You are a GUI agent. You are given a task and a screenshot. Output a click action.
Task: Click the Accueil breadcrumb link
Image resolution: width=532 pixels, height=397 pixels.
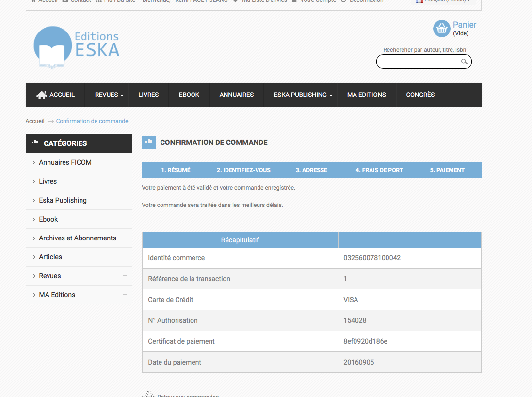click(x=35, y=121)
